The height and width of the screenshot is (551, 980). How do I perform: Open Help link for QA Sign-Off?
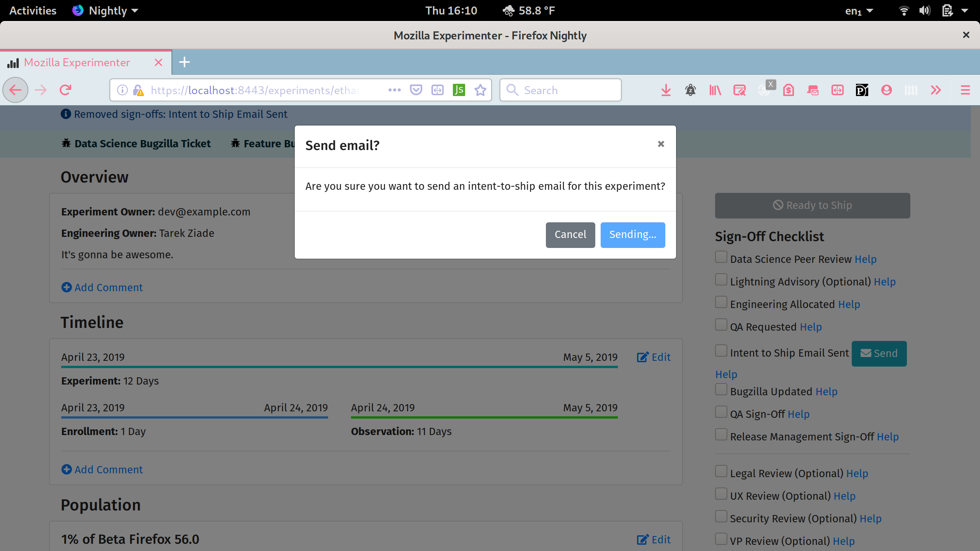coord(799,414)
